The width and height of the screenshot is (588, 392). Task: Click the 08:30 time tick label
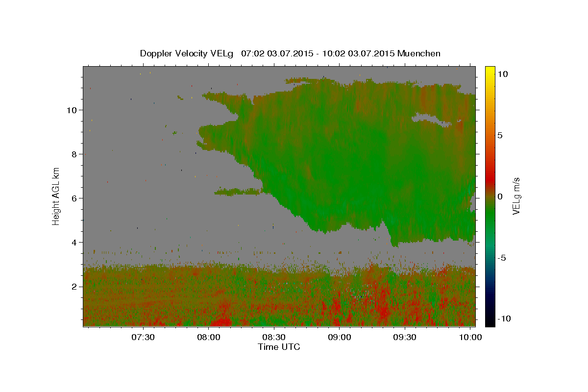[274, 338]
